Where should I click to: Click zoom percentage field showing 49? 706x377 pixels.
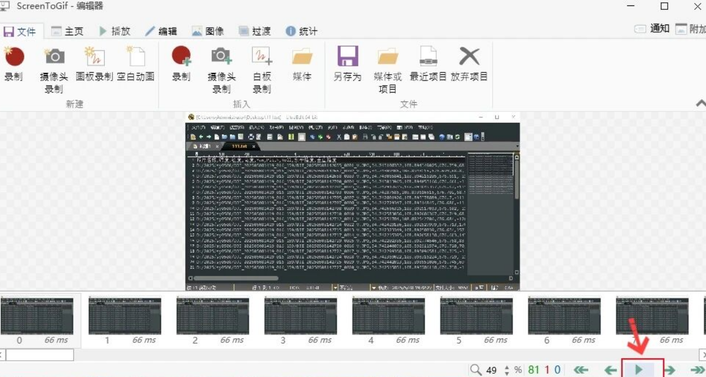click(492, 371)
